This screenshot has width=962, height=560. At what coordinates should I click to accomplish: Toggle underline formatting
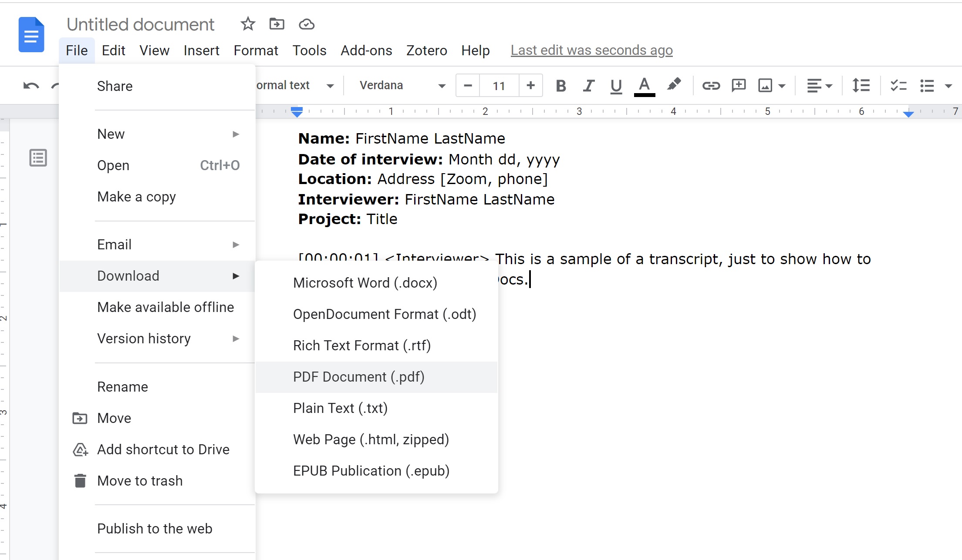tap(616, 86)
